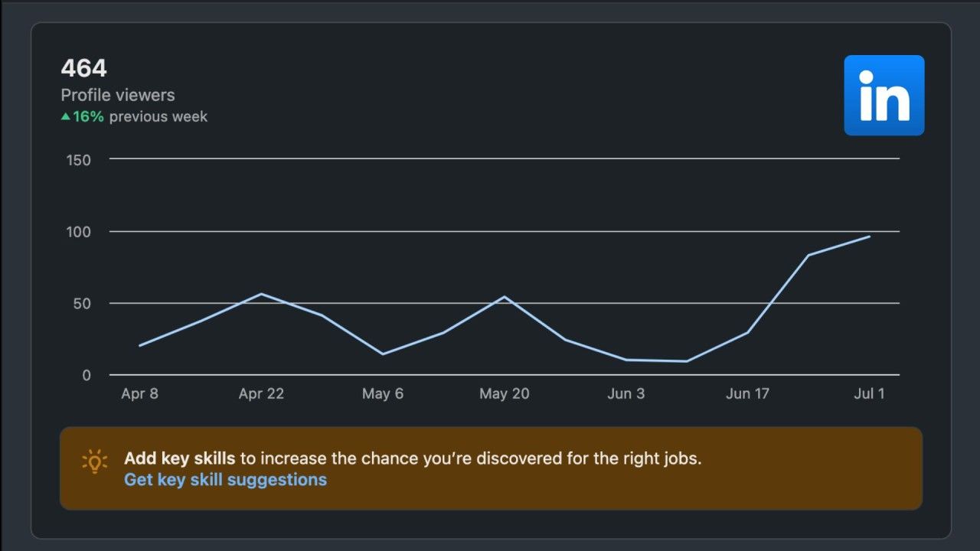Click the Jun 17 date label
980x551 pixels.
747,394
